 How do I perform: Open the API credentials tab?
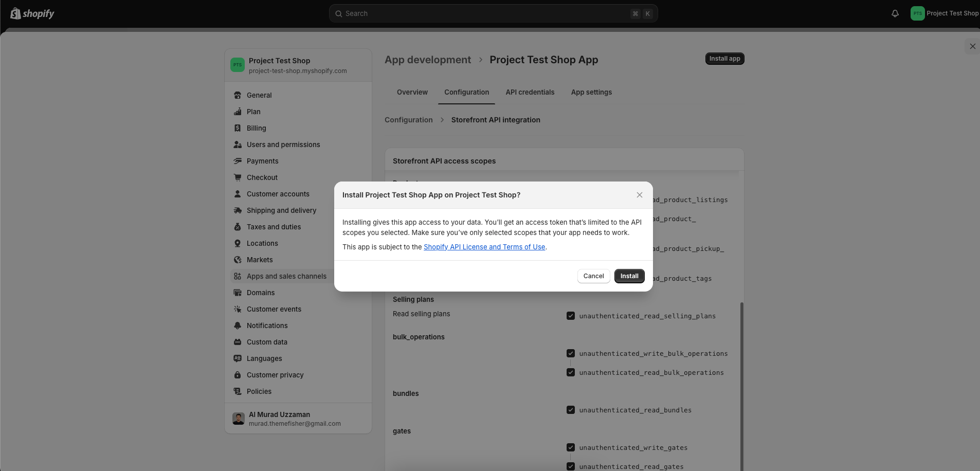(530, 92)
